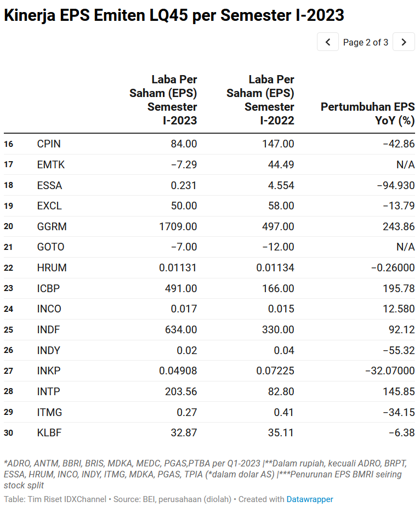
Task: Select the INTP ticker cell
Action: (48, 392)
